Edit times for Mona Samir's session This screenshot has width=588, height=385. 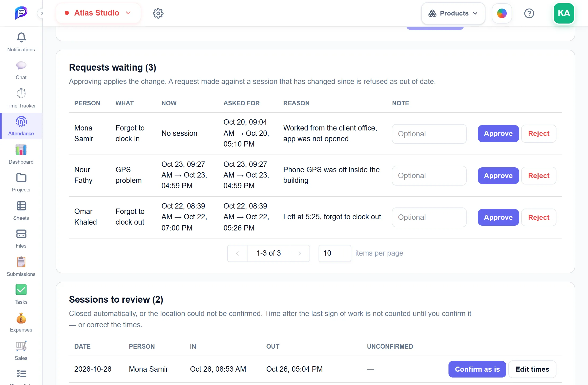532,369
